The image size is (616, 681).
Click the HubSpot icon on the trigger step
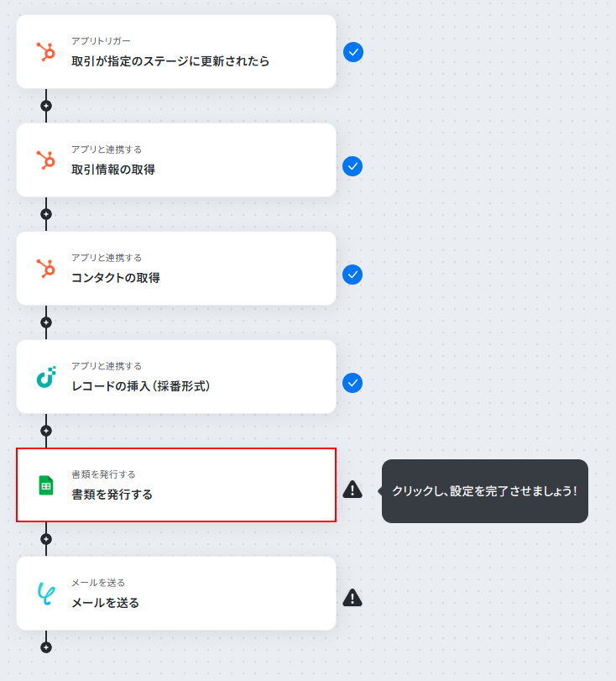click(46, 52)
